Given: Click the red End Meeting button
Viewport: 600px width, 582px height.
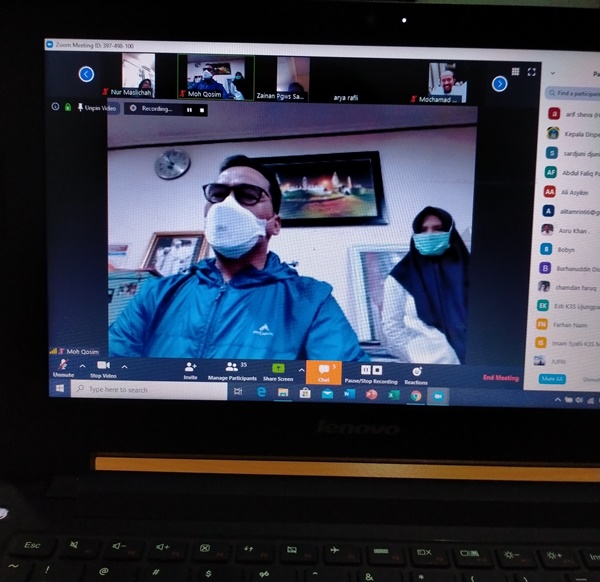Looking at the screenshot, I should click(500, 378).
